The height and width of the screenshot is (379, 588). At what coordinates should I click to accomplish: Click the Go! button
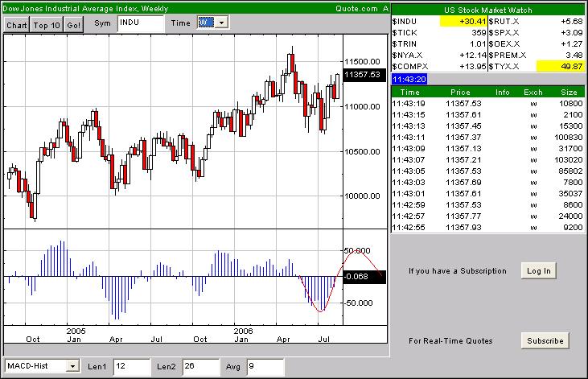(73, 25)
